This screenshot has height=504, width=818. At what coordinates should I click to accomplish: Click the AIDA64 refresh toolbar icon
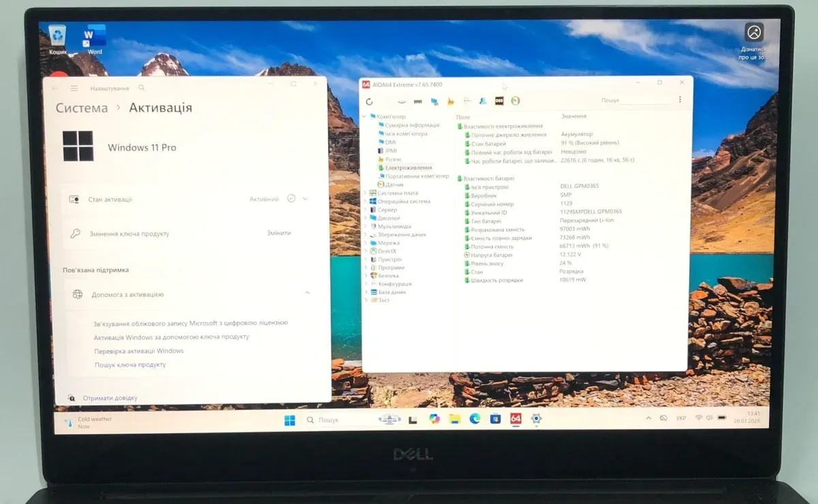(369, 101)
